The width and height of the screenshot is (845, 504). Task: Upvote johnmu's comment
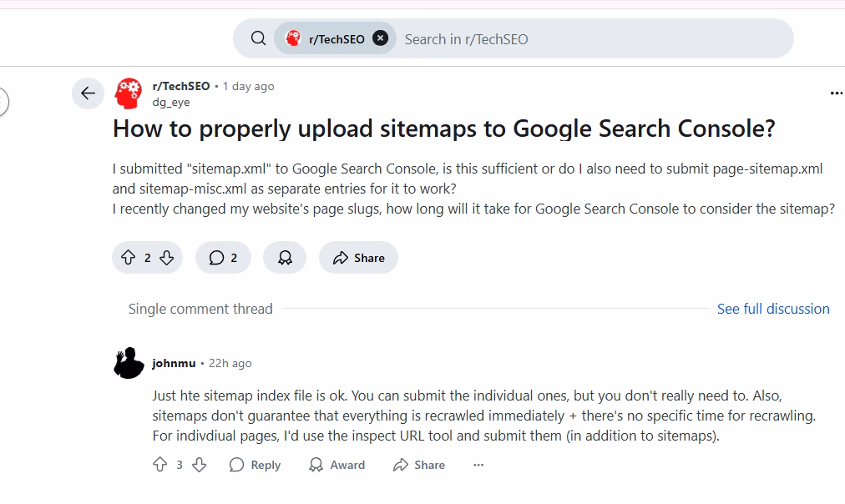[159, 465]
